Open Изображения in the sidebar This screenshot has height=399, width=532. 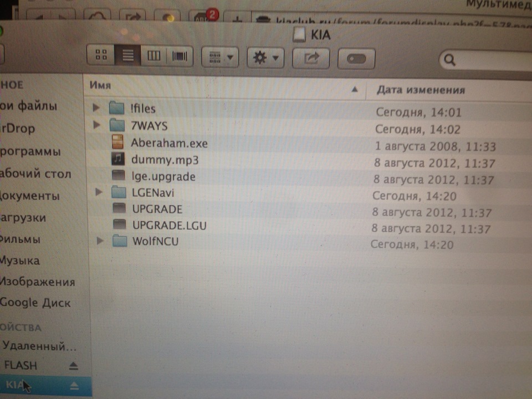[37, 282]
